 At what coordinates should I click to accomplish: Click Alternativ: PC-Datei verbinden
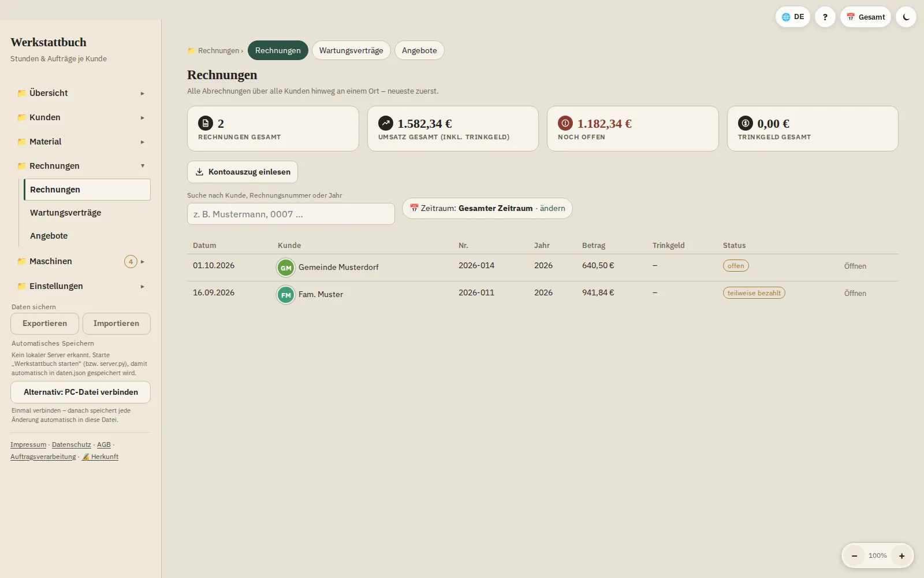(x=81, y=392)
